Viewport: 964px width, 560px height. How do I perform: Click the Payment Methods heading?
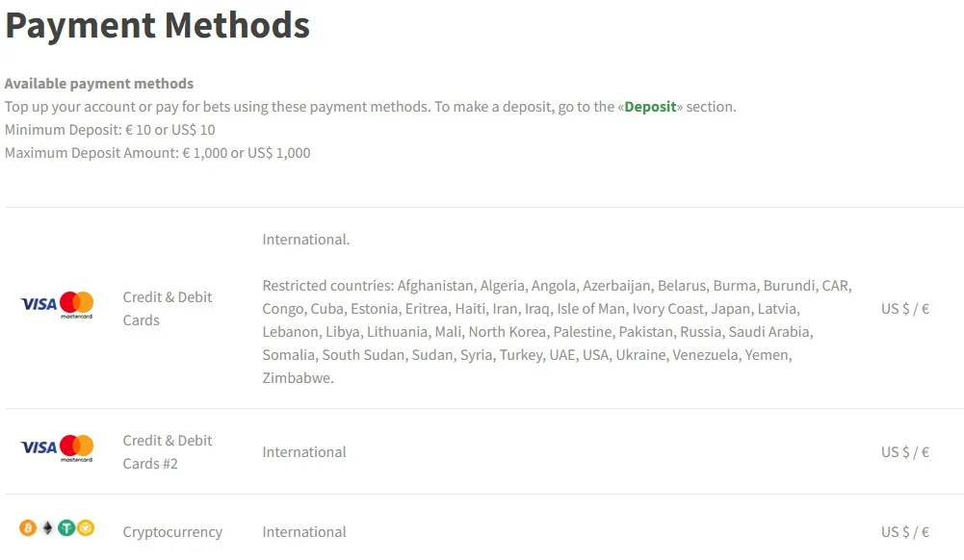point(157,25)
